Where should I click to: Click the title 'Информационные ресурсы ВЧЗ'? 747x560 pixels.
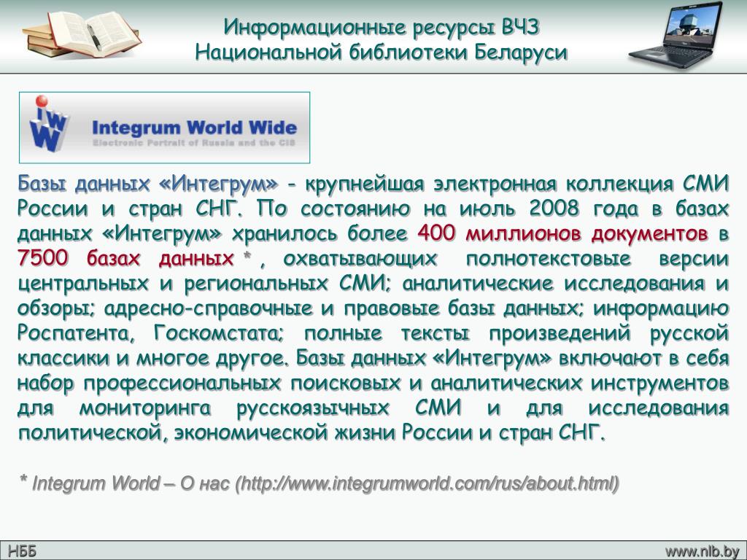(381, 27)
